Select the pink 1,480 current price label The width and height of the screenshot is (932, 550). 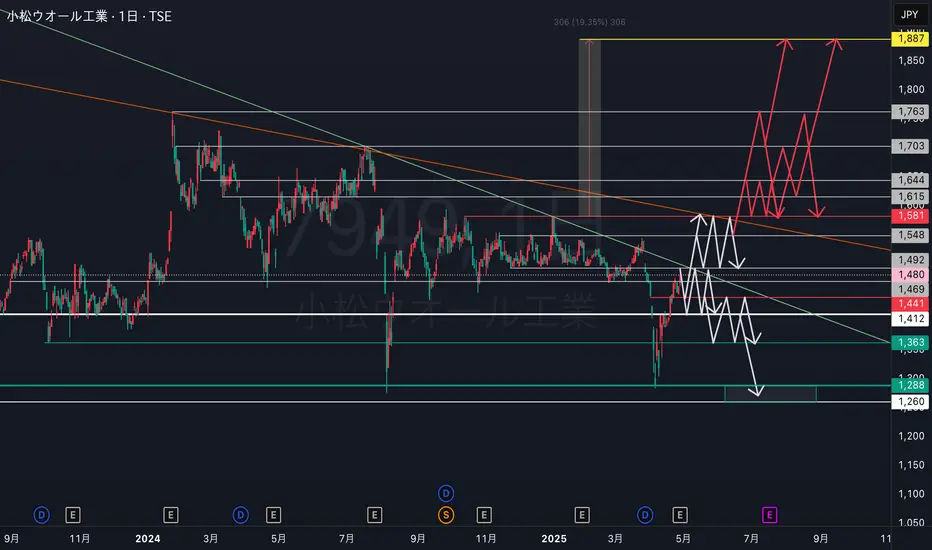click(x=910, y=275)
